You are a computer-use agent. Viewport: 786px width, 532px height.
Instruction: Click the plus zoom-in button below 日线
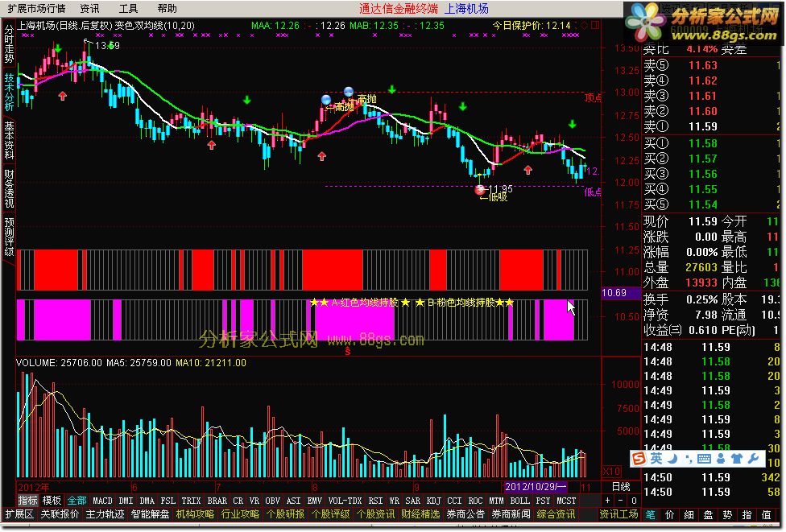pos(607,501)
